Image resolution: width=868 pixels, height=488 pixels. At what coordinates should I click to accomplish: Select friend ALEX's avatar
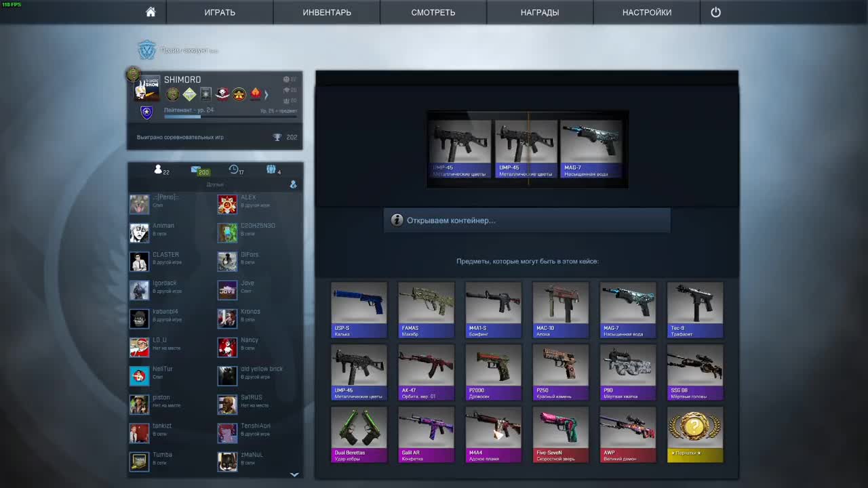click(227, 204)
